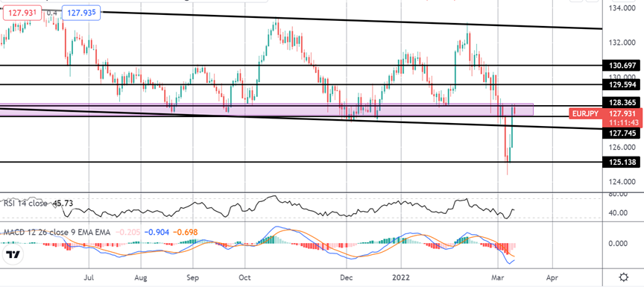644x287 pixels.
Task: Click the MACD value -0.904
Action: tap(156, 233)
